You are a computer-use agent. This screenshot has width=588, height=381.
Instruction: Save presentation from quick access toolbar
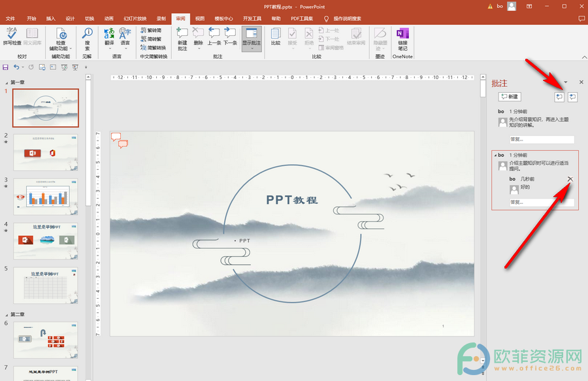click(x=5, y=67)
